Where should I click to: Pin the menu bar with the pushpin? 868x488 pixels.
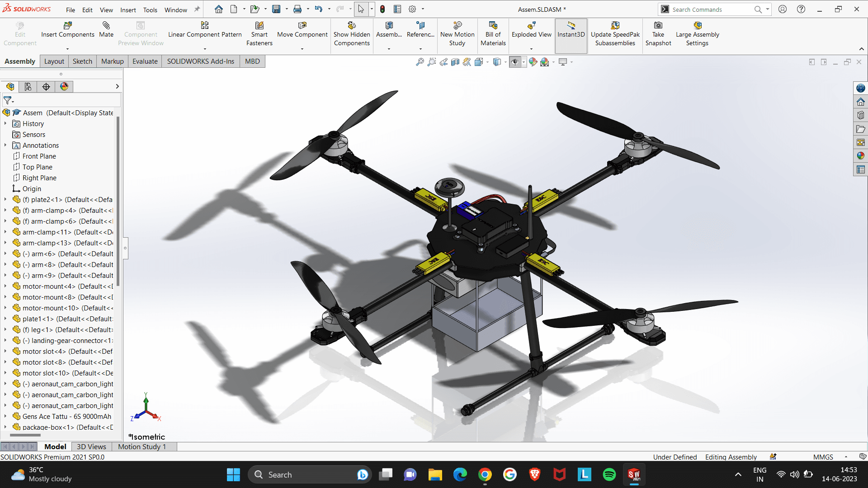(197, 9)
